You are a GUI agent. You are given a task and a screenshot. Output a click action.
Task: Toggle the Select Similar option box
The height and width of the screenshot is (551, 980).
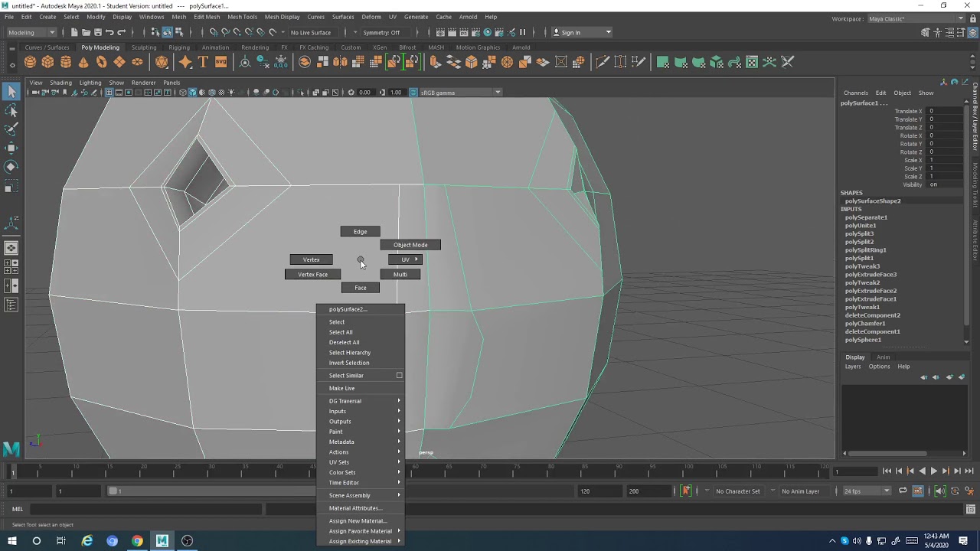(399, 376)
